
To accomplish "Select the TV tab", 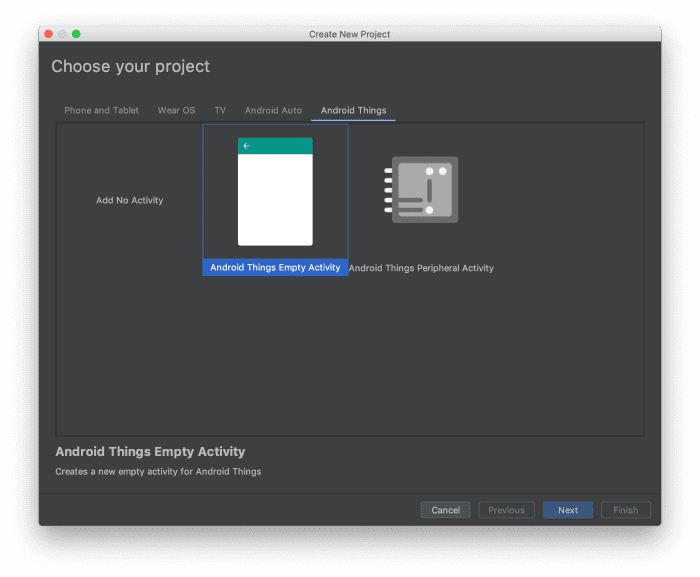I will [x=220, y=110].
